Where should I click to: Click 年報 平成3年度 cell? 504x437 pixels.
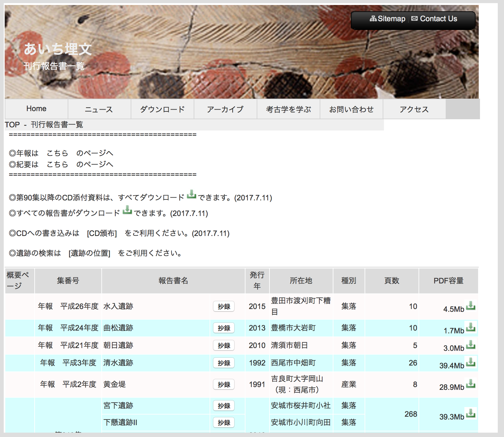(68, 363)
